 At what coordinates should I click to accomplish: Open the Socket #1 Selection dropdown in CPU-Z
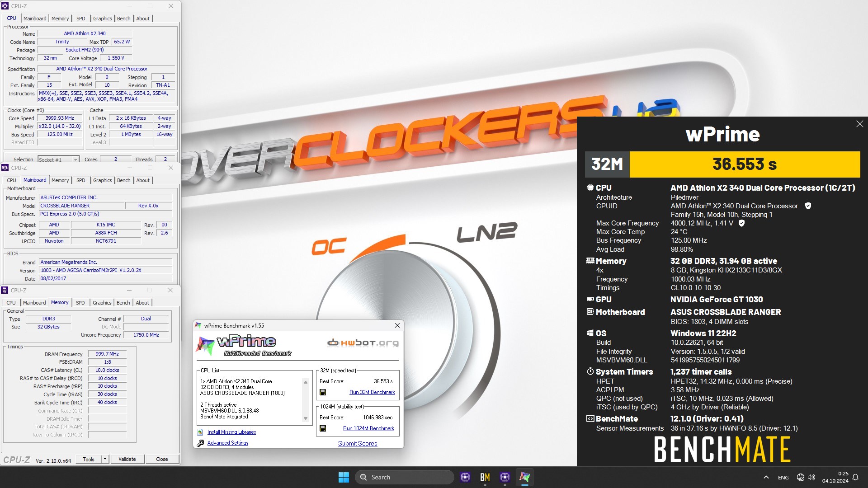[x=75, y=160]
